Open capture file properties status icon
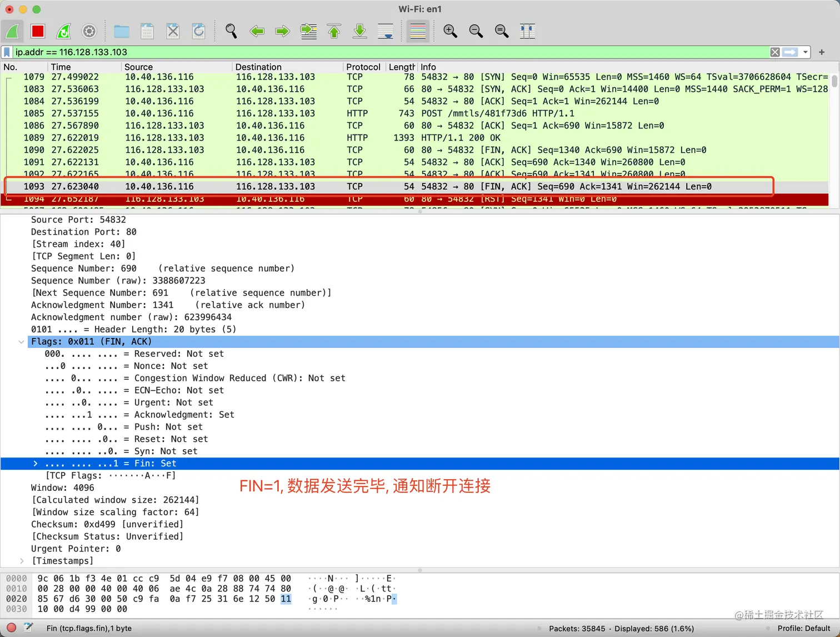 [x=28, y=628]
